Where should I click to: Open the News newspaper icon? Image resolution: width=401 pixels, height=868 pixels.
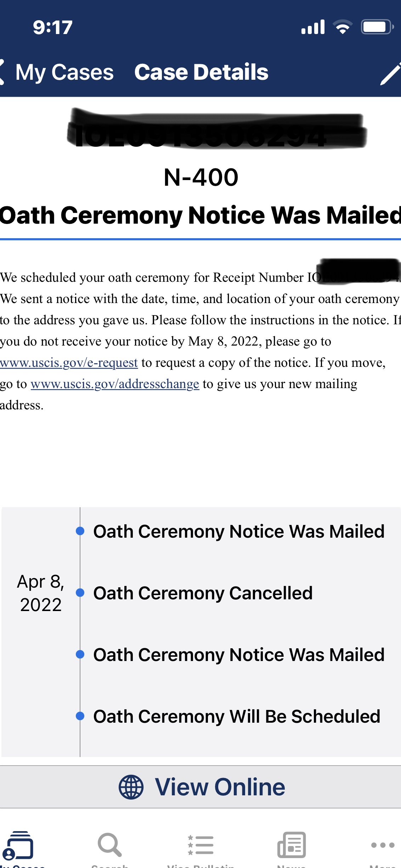pyautogui.click(x=292, y=845)
